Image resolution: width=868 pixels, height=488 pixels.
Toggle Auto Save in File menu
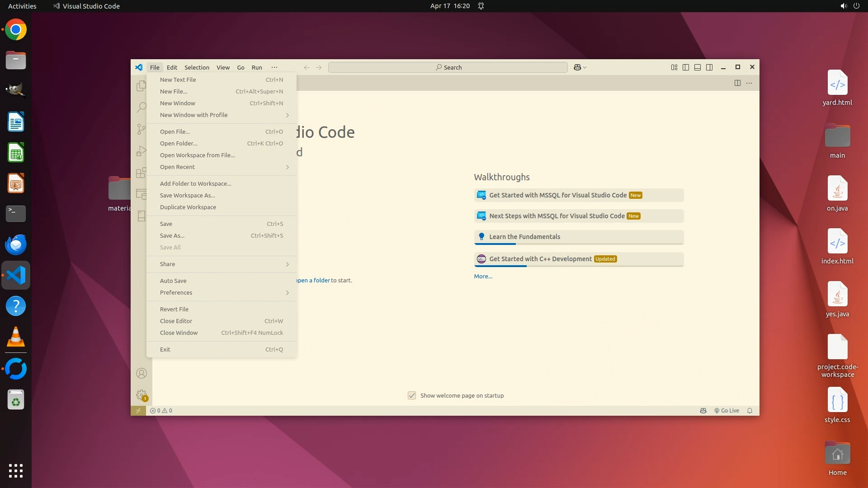173,281
